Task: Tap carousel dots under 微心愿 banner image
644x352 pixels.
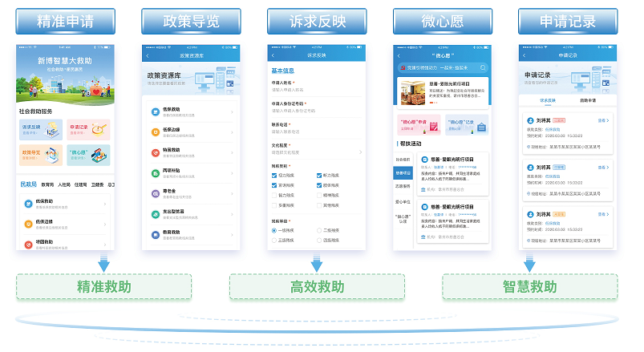Action: coord(433,103)
